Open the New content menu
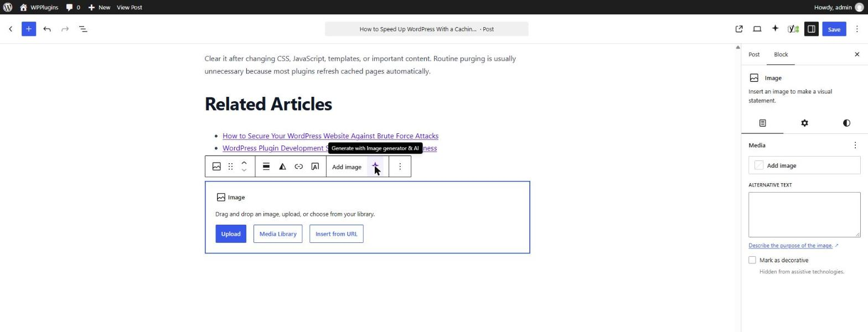This screenshot has width=868, height=332. click(99, 7)
